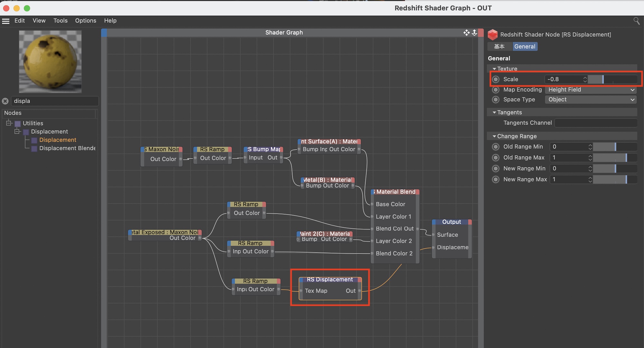The image size is (644, 348).
Task: Open the Tools menu
Action: (60, 21)
